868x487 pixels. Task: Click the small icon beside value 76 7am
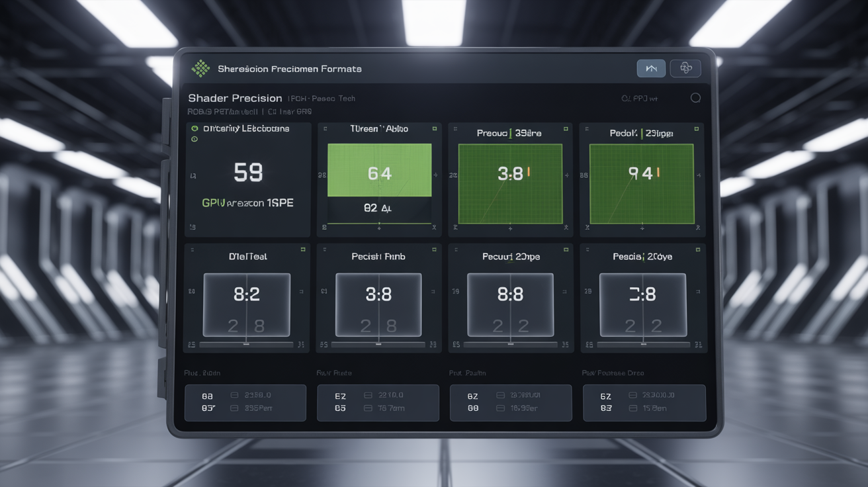[x=367, y=408]
